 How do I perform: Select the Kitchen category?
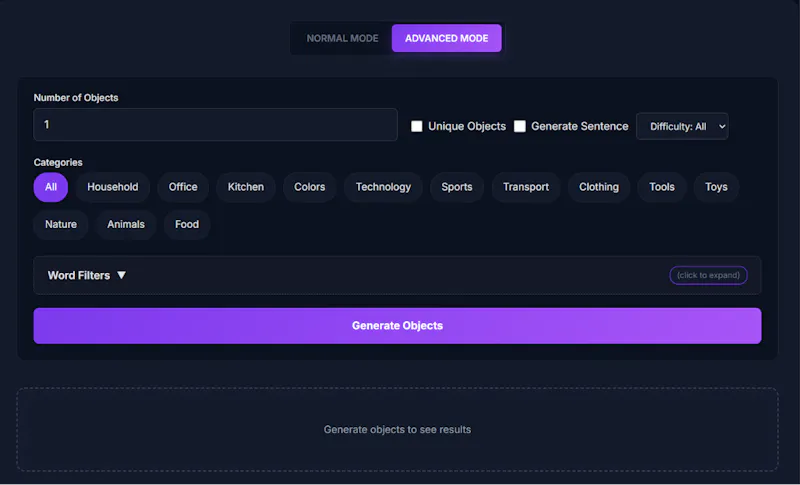(x=246, y=187)
